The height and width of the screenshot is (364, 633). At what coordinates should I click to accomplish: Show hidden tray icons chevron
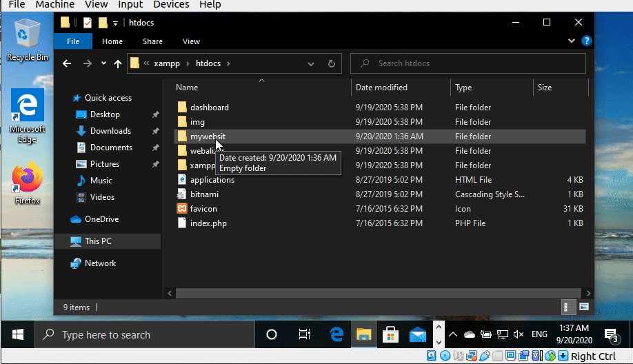tap(453, 334)
